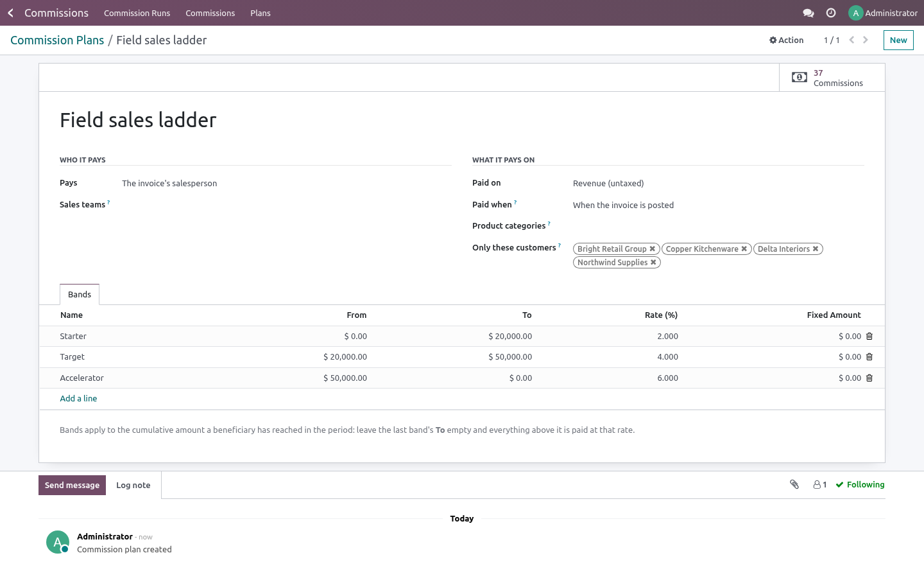Remove Bright Retail Group customer tag
The width and height of the screenshot is (924, 578).
pos(653,249)
